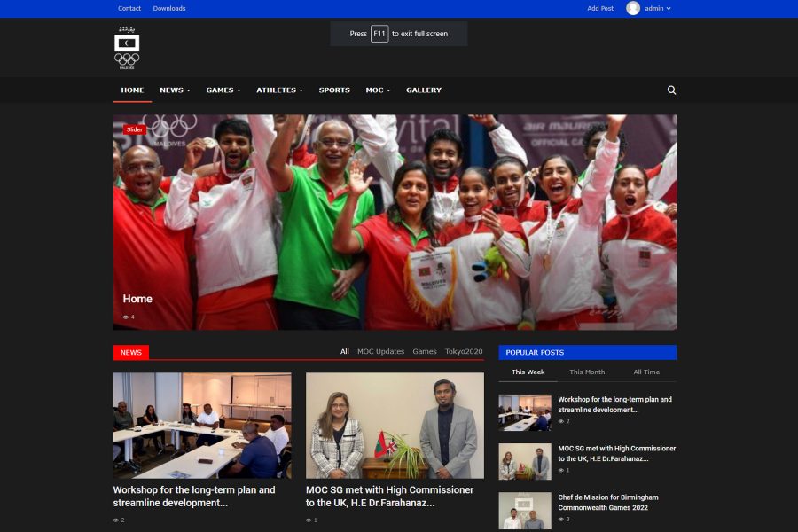This screenshot has width=798, height=532.
Task: Open the GAMES dropdown menu
Action: coord(223,90)
